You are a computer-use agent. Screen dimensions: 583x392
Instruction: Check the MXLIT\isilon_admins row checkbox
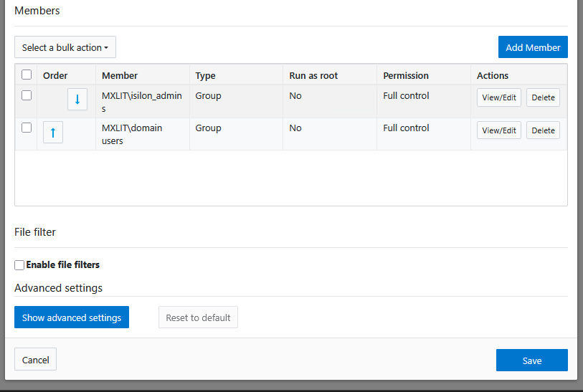pos(27,95)
